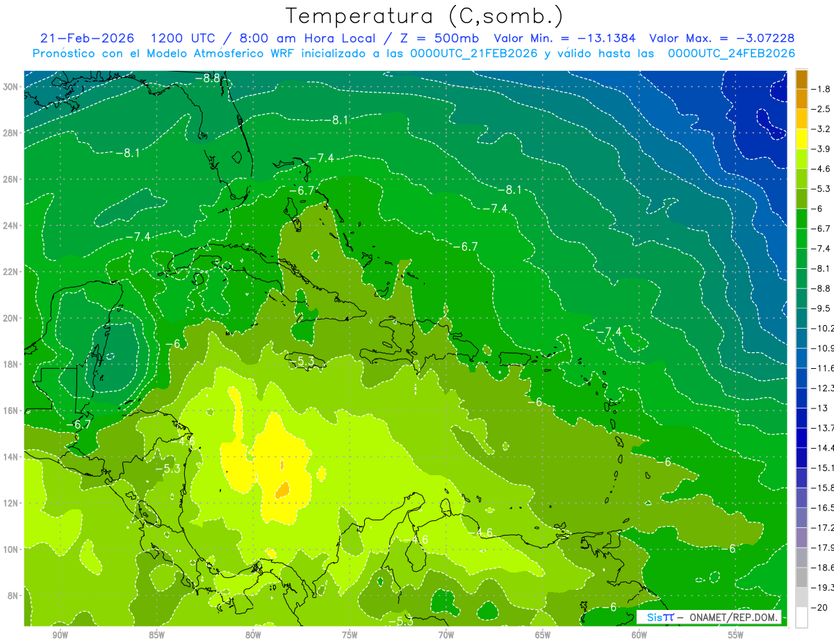The image size is (834, 644).
Task: Click the top dark-orange colorbar swatch above -1.8
Action: (x=801, y=79)
